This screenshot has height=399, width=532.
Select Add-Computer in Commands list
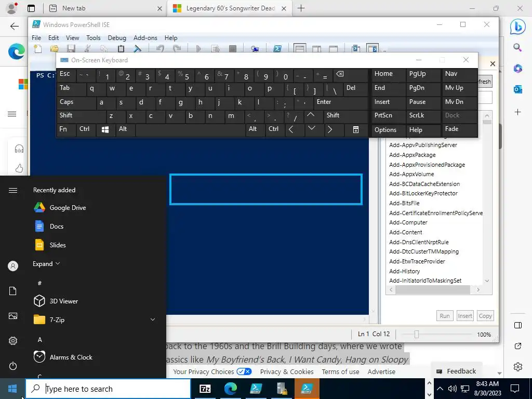click(x=408, y=222)
